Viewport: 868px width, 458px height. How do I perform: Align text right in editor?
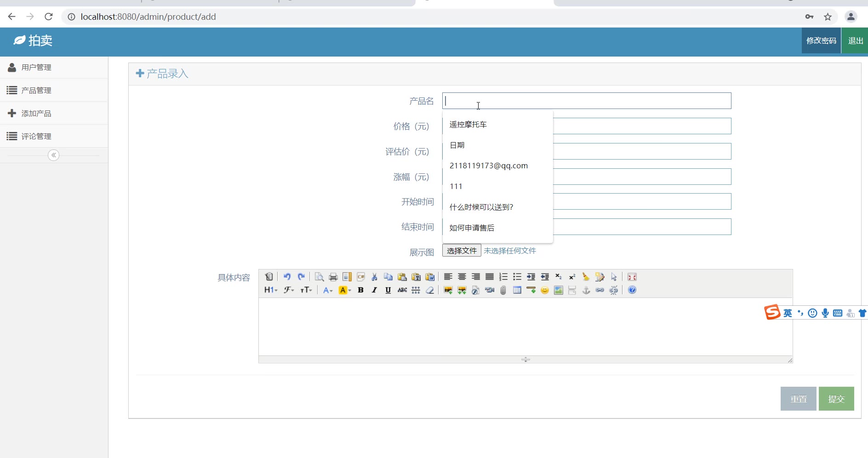pyautogui.click(x=476, y=277)
